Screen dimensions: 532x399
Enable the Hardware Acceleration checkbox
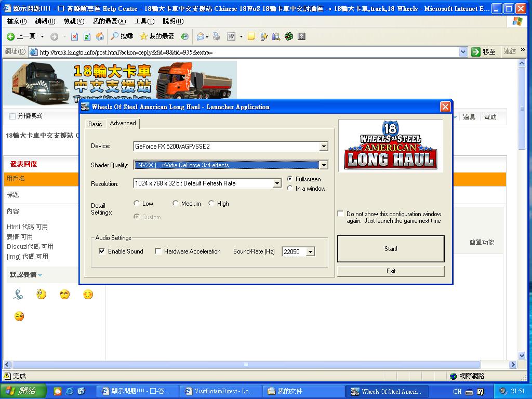click(158, 251)
